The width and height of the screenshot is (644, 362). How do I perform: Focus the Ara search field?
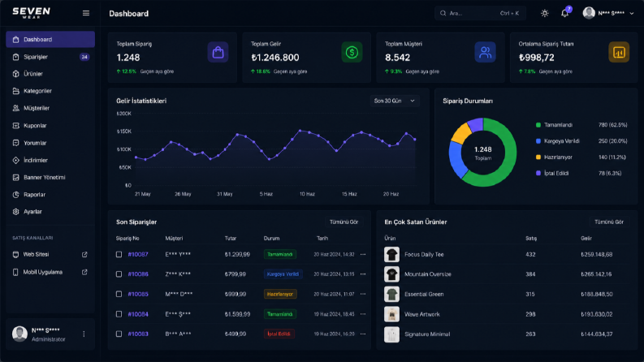[x=480, y=13]
